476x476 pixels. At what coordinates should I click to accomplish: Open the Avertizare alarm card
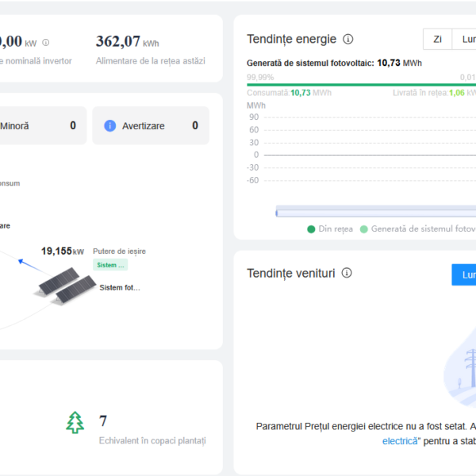(151, 125)
